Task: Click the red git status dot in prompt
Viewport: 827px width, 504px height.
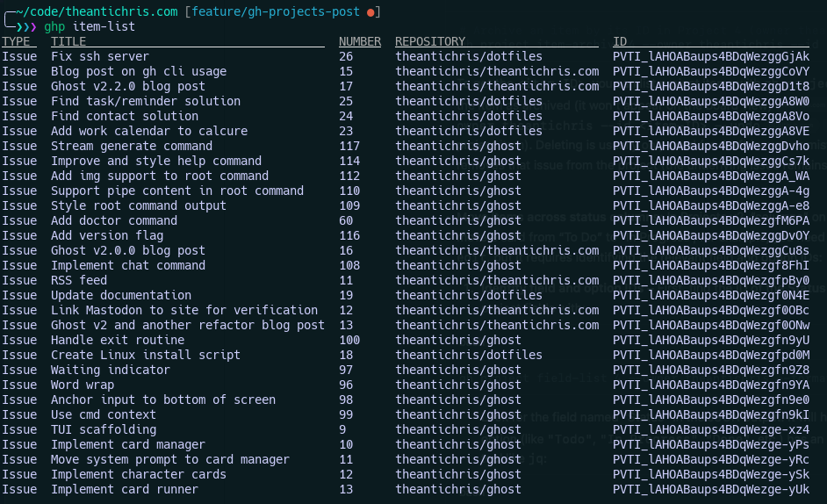Action: (370, 11)
